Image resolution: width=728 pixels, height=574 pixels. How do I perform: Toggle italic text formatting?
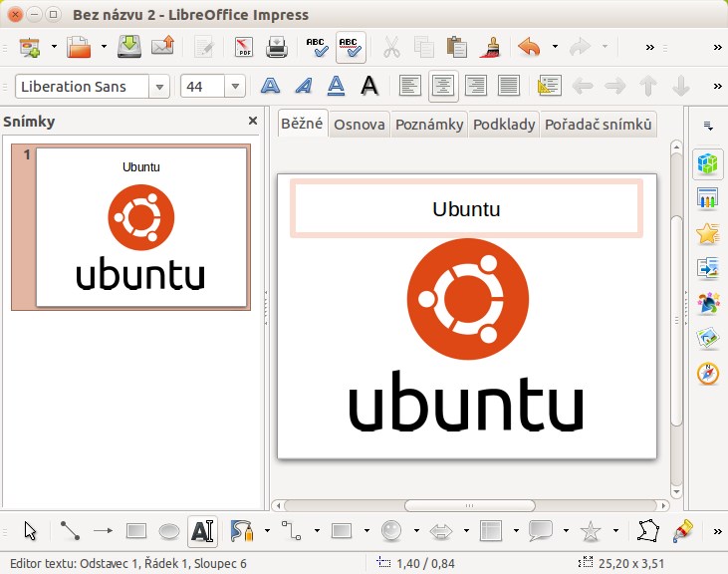[304, 86]
